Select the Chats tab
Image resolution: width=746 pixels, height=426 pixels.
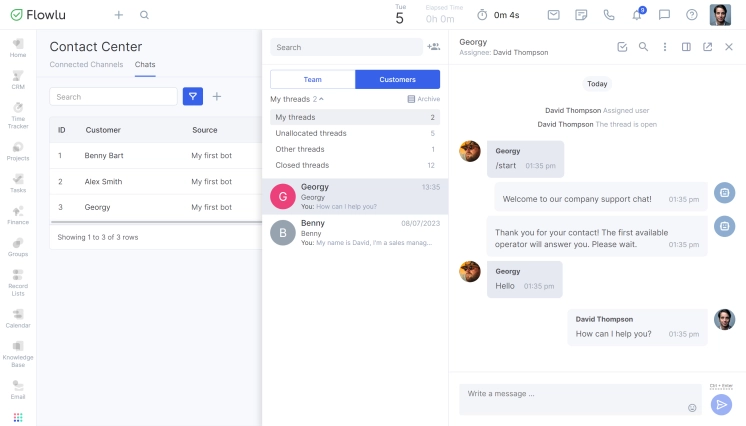point(145,64)
